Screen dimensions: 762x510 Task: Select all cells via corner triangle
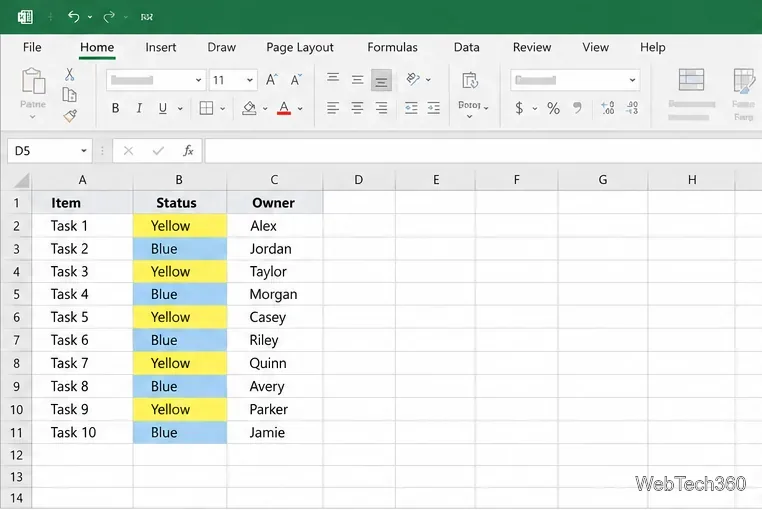[21, 180]
